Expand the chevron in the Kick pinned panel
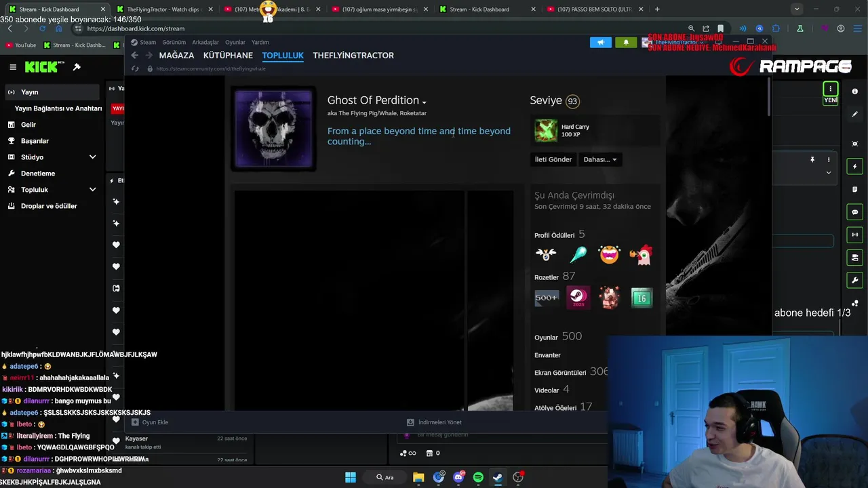This screenshot has height=488, width=868. [828, 173]
